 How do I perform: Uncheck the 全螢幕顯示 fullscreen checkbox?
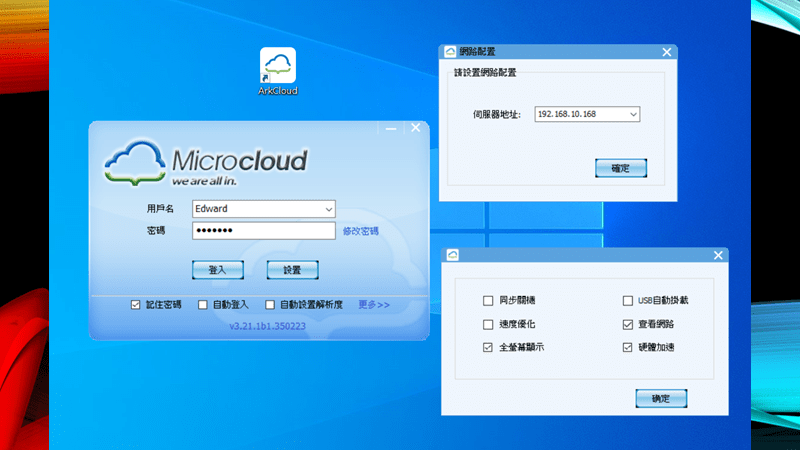[488, 347]
